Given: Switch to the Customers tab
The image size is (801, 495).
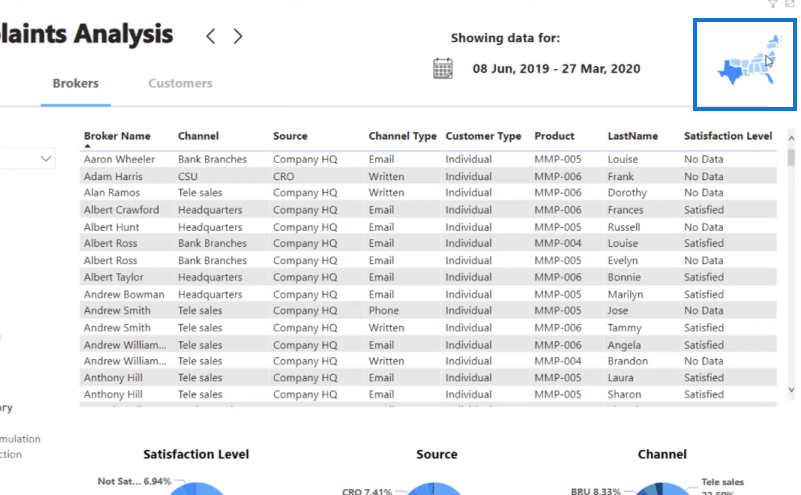Looking at the screenshot, I should click(180, 83).
